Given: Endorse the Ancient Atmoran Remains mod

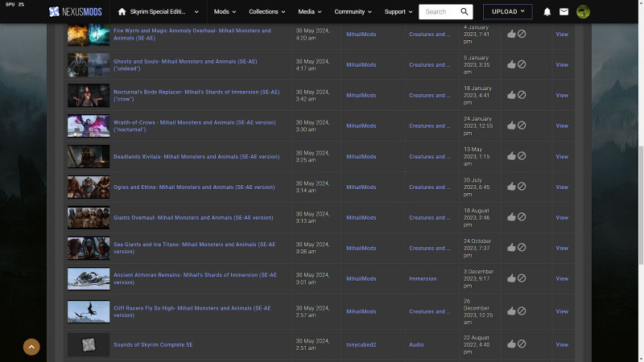Looking at the screenshot, I should click(x=511, y=278).
